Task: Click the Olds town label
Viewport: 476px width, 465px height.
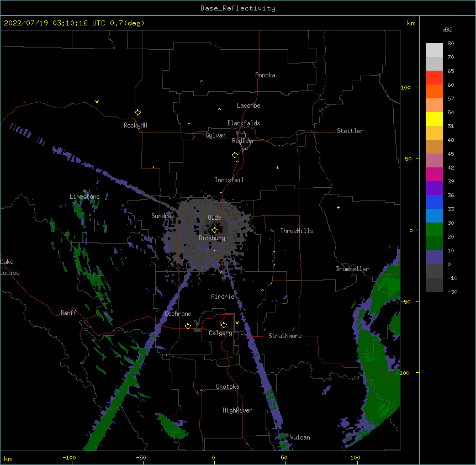Action: pyautogui.click(x=214, y=218)
